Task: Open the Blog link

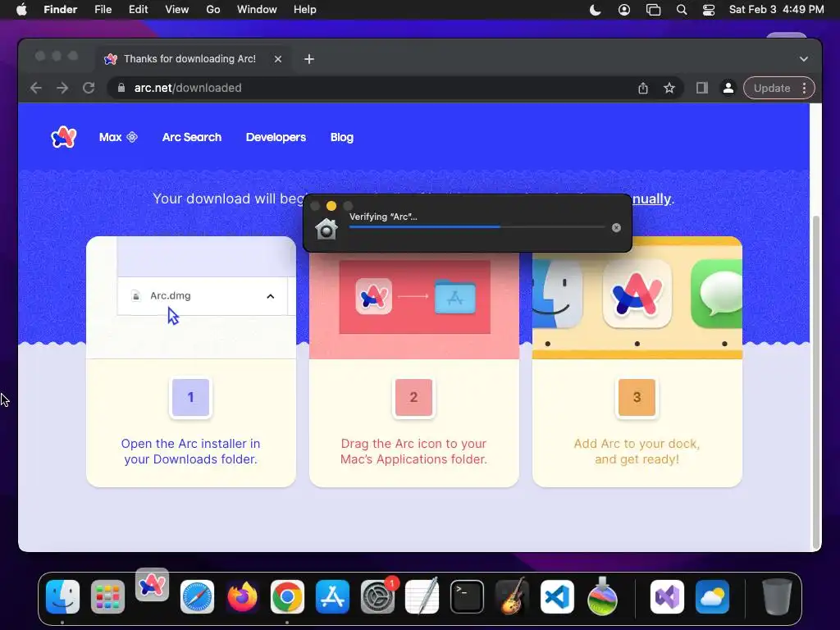Action: point(342,137)
